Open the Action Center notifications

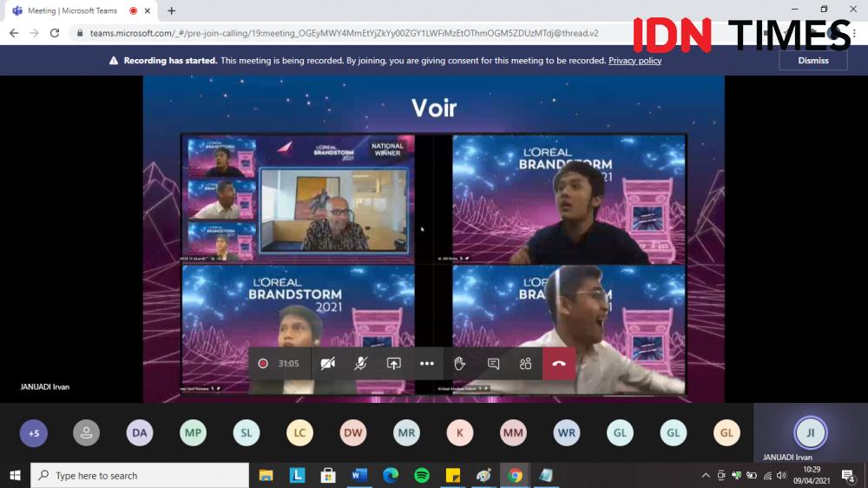[847, 475]
